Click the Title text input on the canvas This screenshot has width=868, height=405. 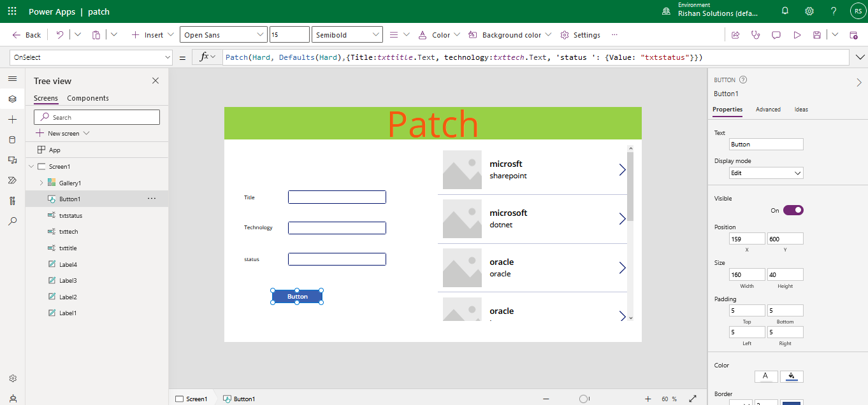point(336,197)
